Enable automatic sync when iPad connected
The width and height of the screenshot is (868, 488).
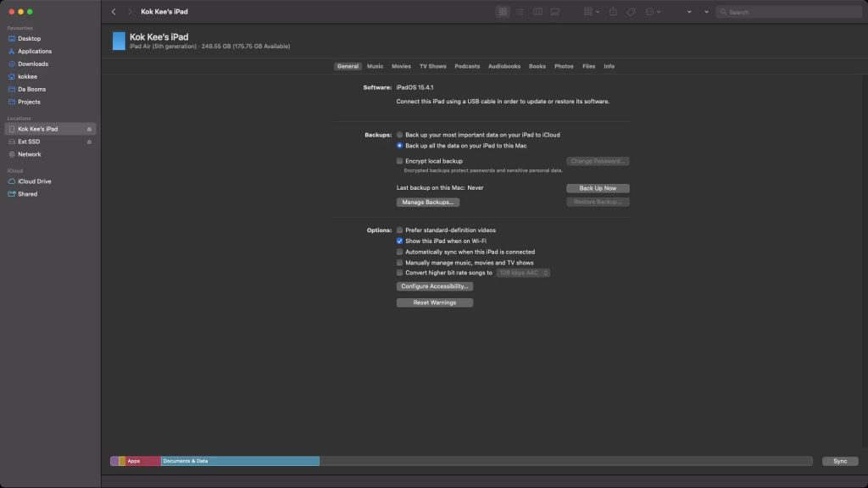[x=400, y=252]
